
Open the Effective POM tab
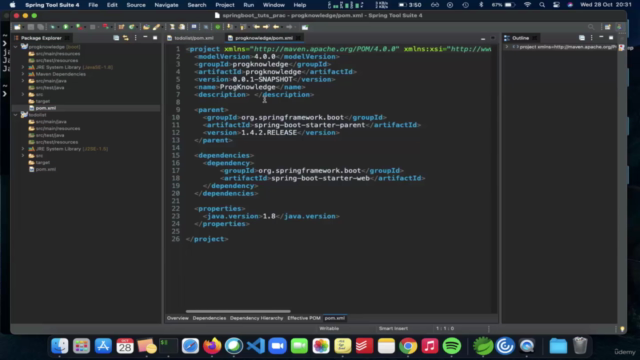pyautogui.click(x=304, y=318)
